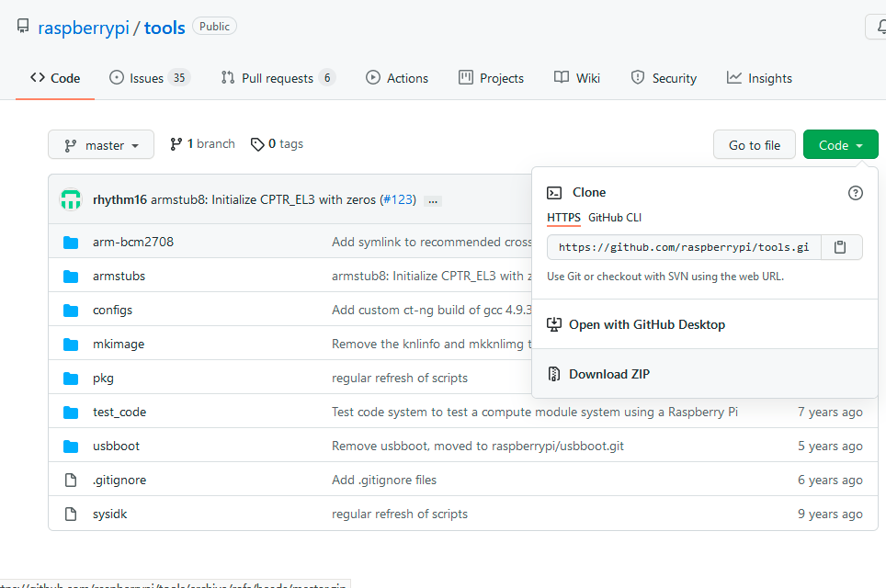View the 0 tags link

[x=277, y=144]
